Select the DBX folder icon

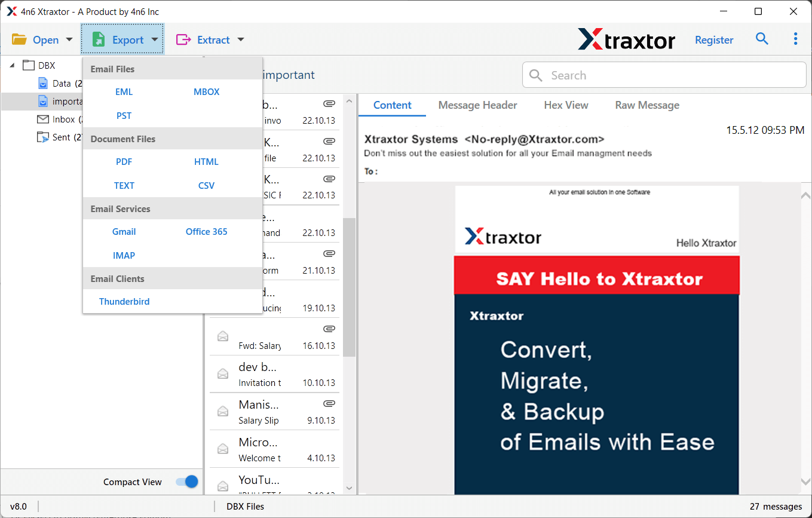point(29,65)
